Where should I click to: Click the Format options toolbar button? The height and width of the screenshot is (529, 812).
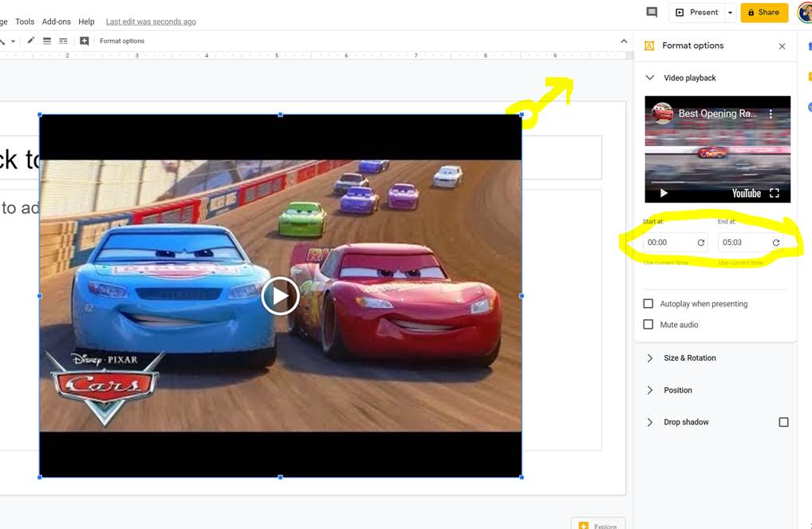click(x=122, y=41)
